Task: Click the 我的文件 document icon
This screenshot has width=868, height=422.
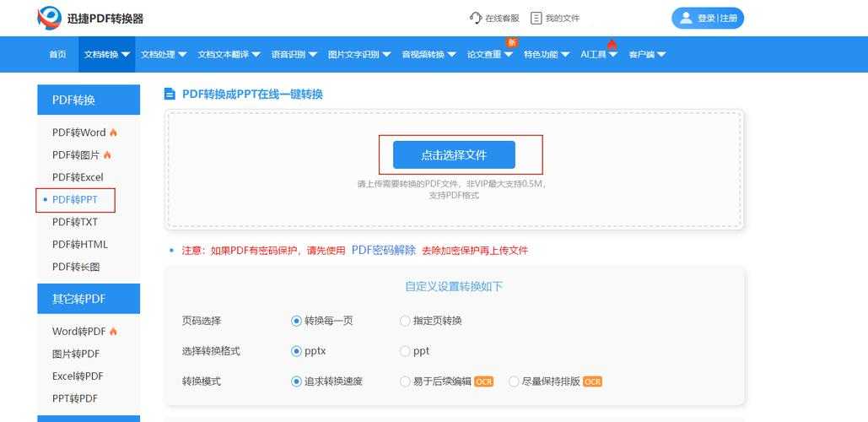Action: 536,19
